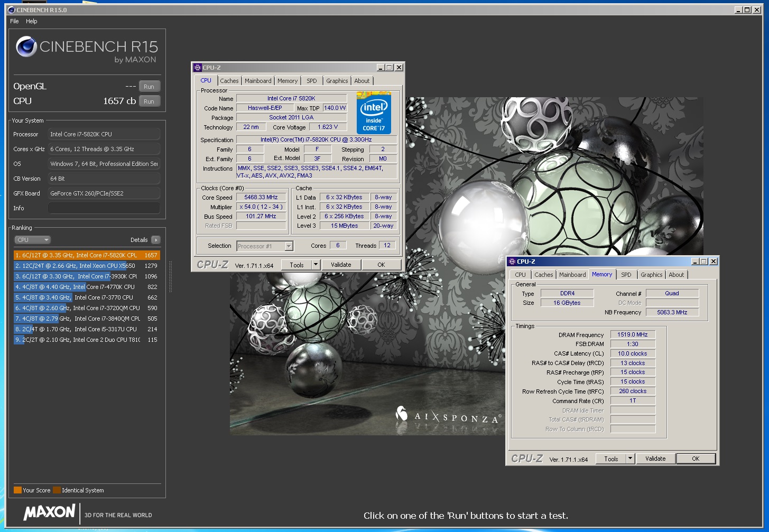The image size is (769, 532).
Task: Select ranking row Intel Core i7-5820K 1657
Action: click(87, 255)
